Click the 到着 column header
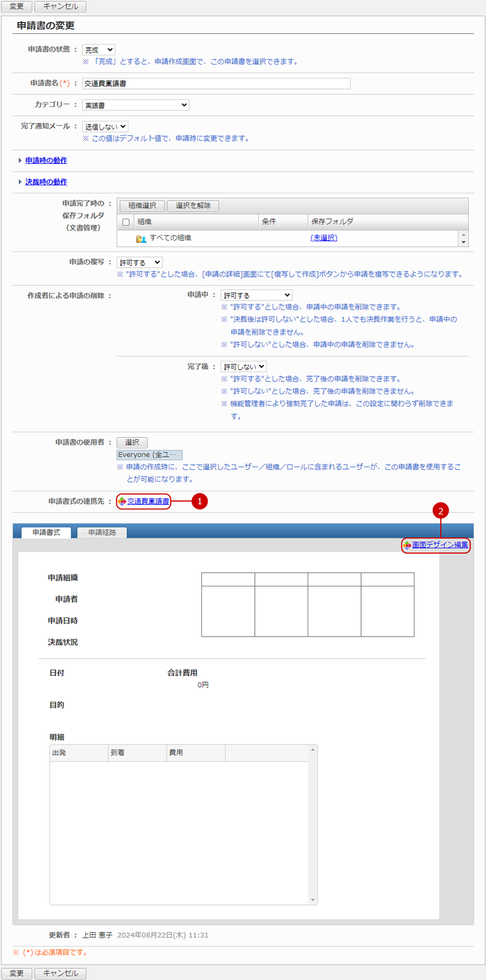The height and width of the screenshot is (980, 486). point(136,753)
